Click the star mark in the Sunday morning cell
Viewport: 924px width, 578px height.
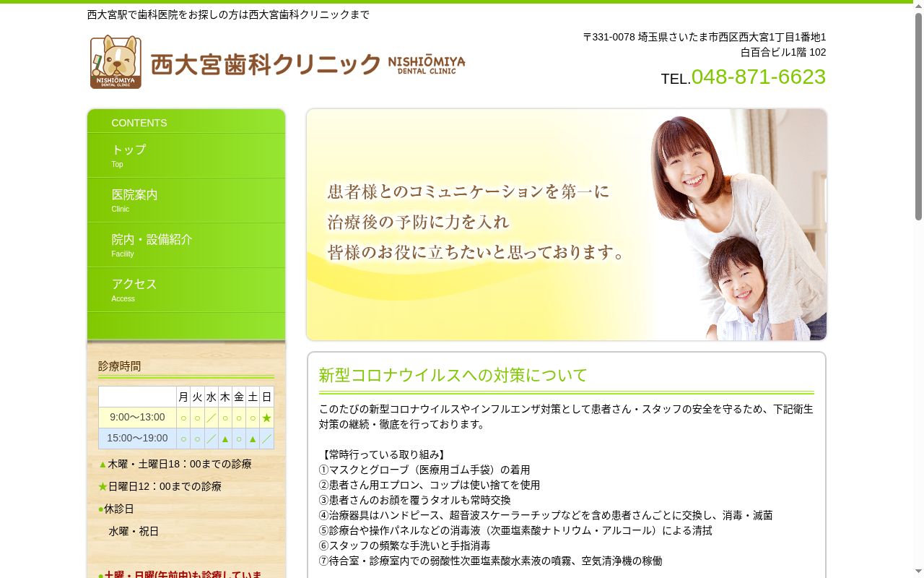tap(266, 418)
